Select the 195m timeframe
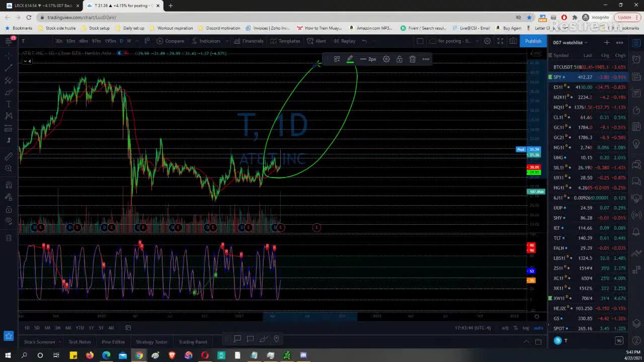644x362 pixels. (110, 41)
